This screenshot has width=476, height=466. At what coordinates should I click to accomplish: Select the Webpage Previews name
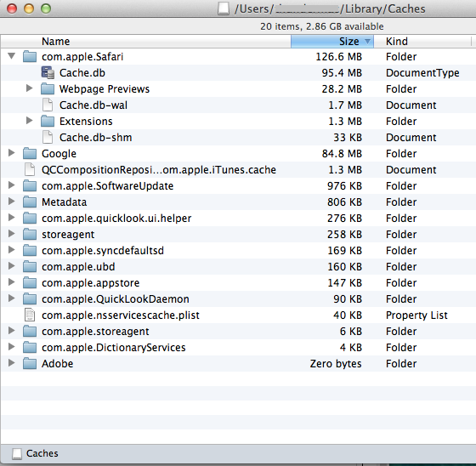pos(105,89)
